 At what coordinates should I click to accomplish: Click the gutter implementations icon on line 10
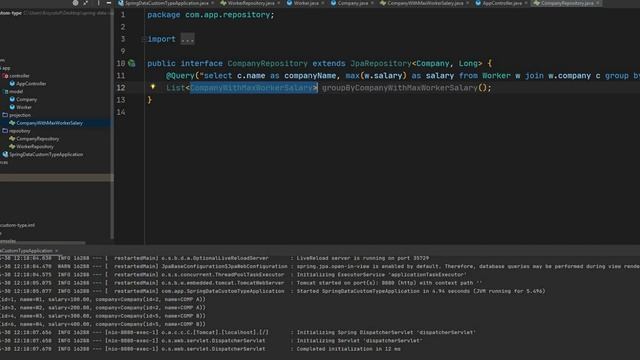pos(132,63)
